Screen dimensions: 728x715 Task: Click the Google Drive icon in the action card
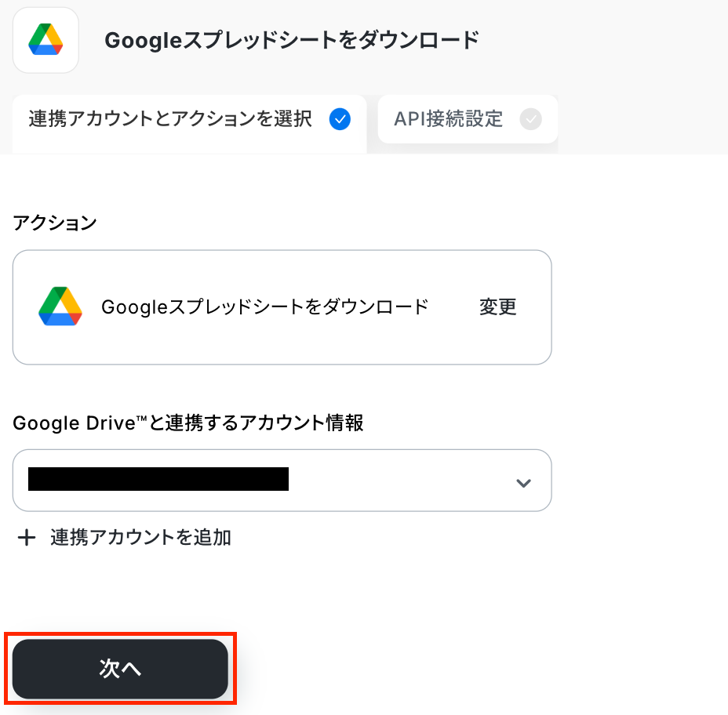[x=60, y=307]
